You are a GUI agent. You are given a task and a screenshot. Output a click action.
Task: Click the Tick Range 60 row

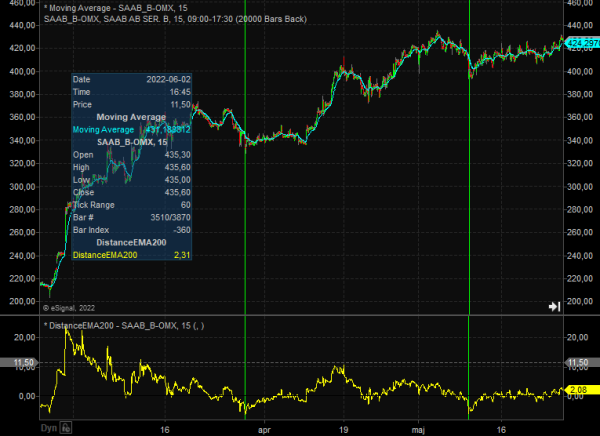coord(132,205)
